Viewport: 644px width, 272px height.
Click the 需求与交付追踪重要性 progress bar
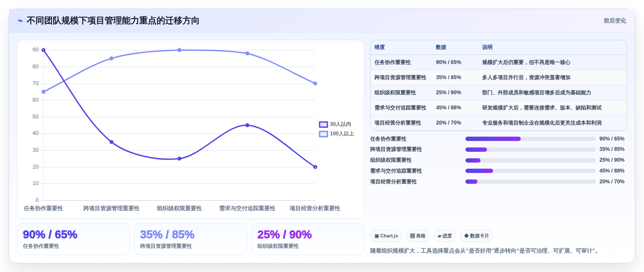[x=531, y=171]
